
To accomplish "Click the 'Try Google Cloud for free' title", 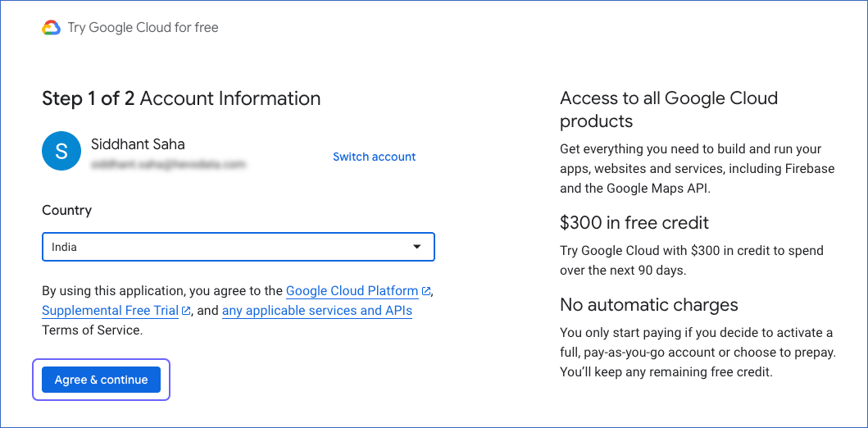I will 143,27.
